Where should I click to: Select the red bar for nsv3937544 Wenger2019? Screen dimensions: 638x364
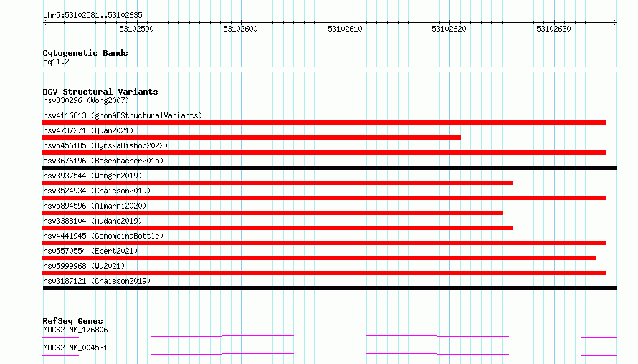point(278,183)
